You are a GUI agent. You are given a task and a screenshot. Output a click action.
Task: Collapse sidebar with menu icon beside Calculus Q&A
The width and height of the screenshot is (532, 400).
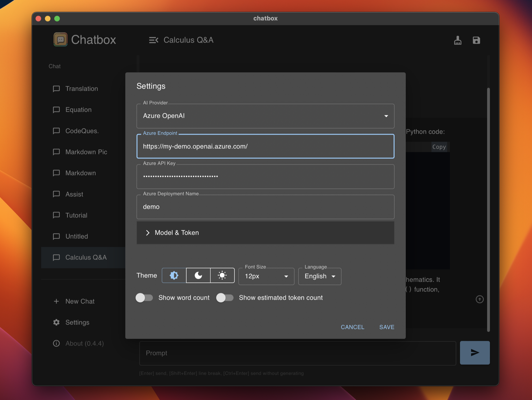[x=154, y=40]
